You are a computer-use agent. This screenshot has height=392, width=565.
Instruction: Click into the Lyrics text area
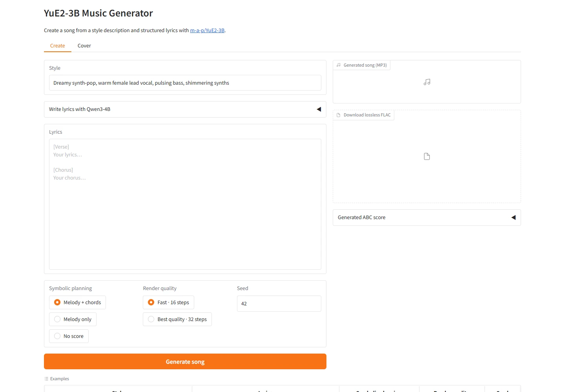(185, 204)
